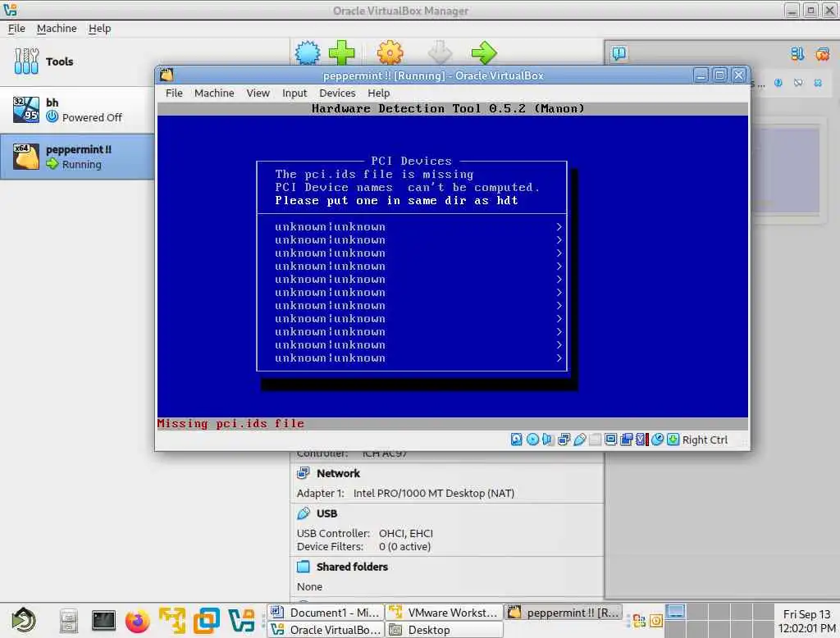Open the Devices menu in the VM window
Screen dimensions: 840x638
point(337,93)
